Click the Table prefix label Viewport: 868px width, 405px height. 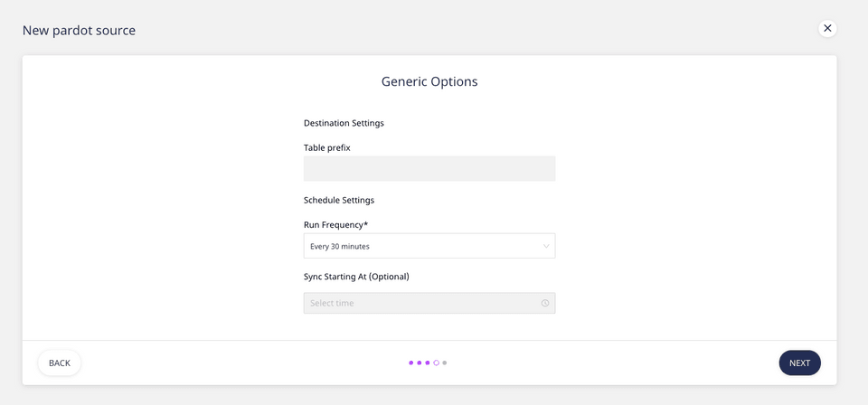[x=326, y=147]
